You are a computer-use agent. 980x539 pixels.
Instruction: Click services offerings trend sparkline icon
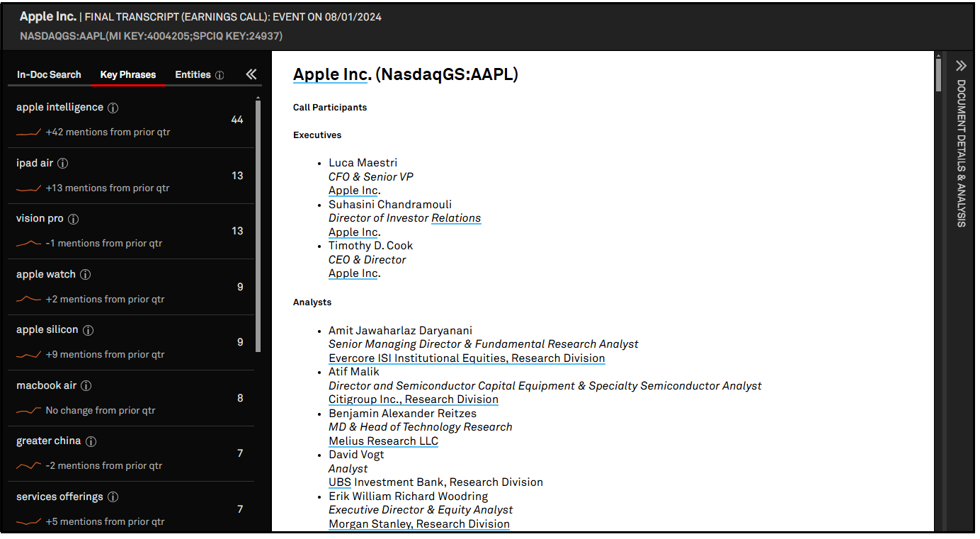tap(28, 522)
